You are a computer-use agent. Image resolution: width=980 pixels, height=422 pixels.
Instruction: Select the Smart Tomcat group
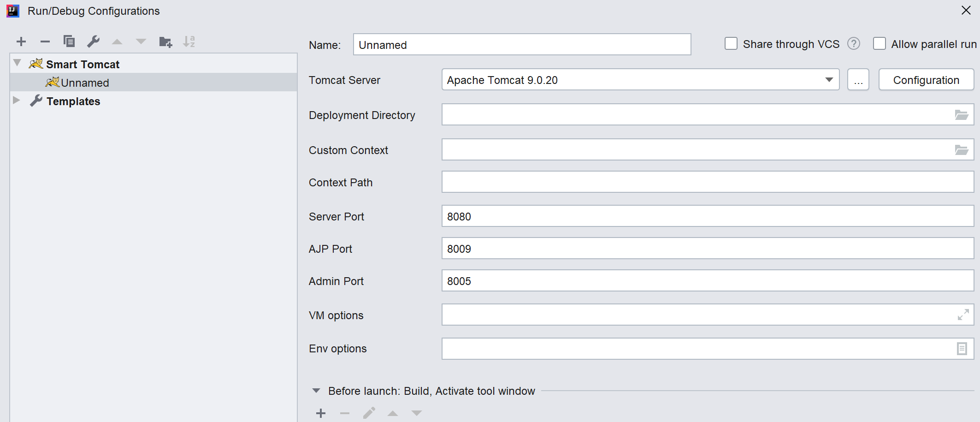[153, 64]
